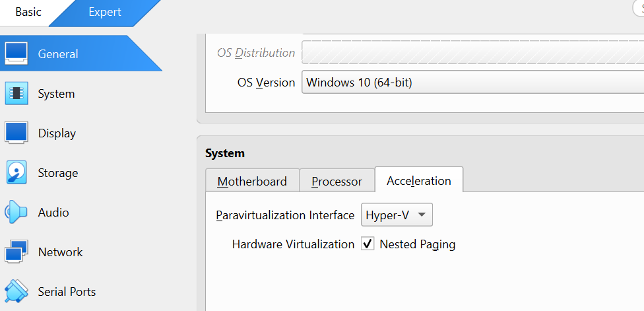Click the Display screen icon
The width and height of the screenshot is (644, 311).
(16, 133)
